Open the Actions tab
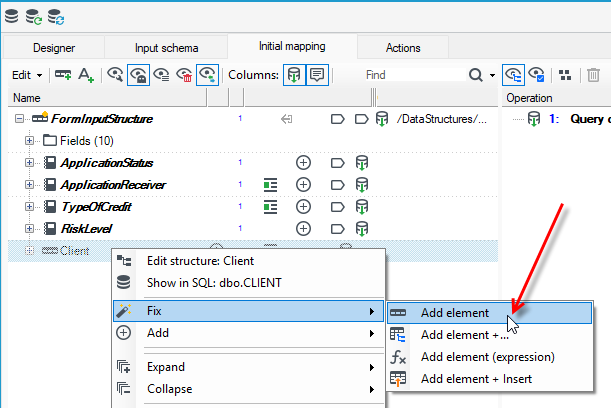 (x=403, y=48)
